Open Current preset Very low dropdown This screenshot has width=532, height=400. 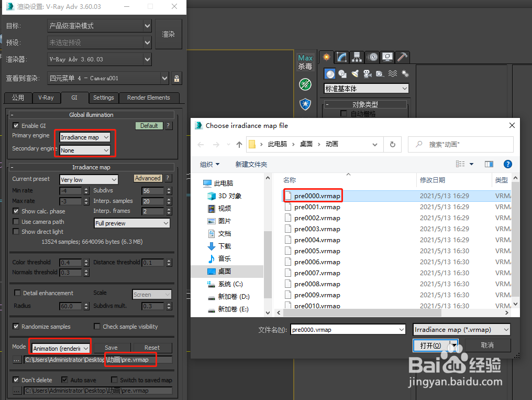88,180
